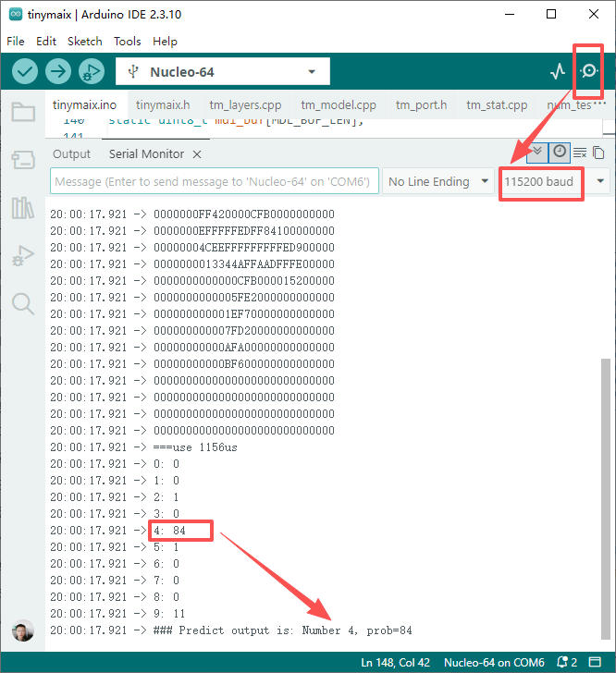Switch to the tinymaix.ino tab

[x=84, y=104]
